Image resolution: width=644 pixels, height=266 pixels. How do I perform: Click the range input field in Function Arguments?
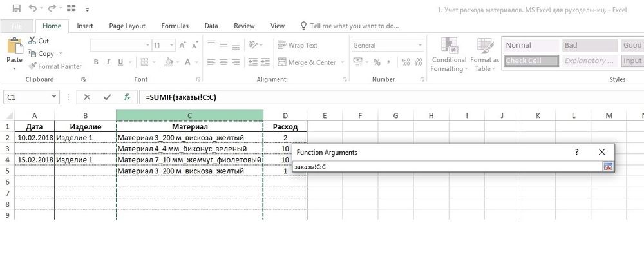pyautogui.click(x=446, y=167)
